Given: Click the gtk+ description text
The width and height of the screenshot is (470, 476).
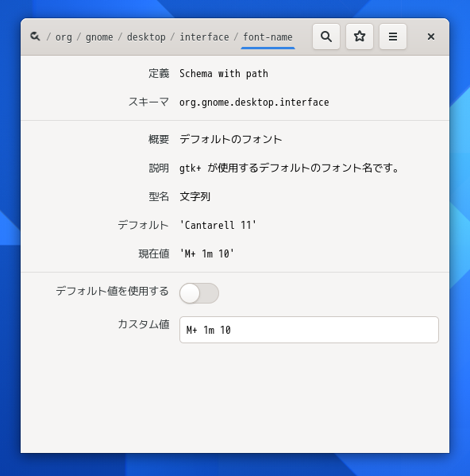Looking at the screenshot, I should click(289, 168).
